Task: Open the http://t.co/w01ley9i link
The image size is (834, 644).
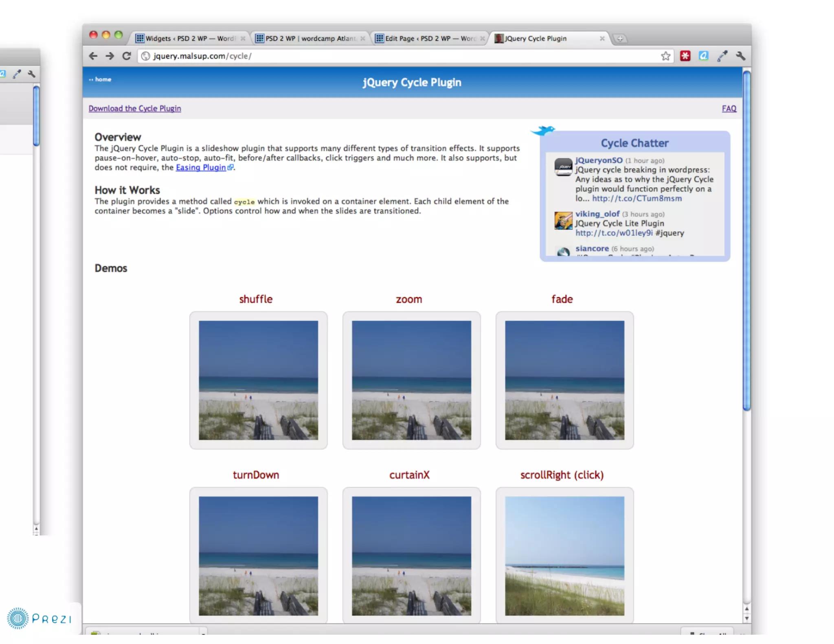Action: (614, 233)
